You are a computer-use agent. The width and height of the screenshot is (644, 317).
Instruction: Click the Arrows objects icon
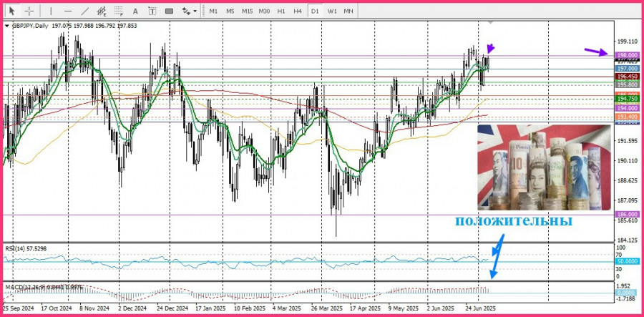[x=186, y=11]
